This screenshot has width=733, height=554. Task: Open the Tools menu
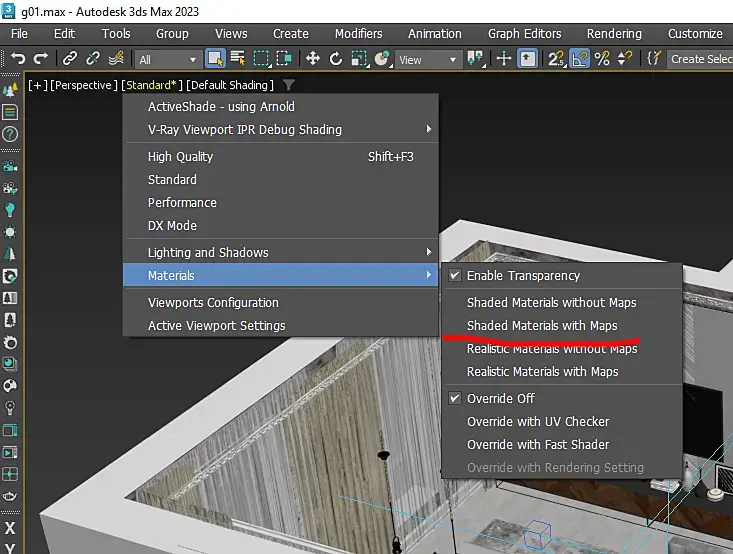point(116,34)
